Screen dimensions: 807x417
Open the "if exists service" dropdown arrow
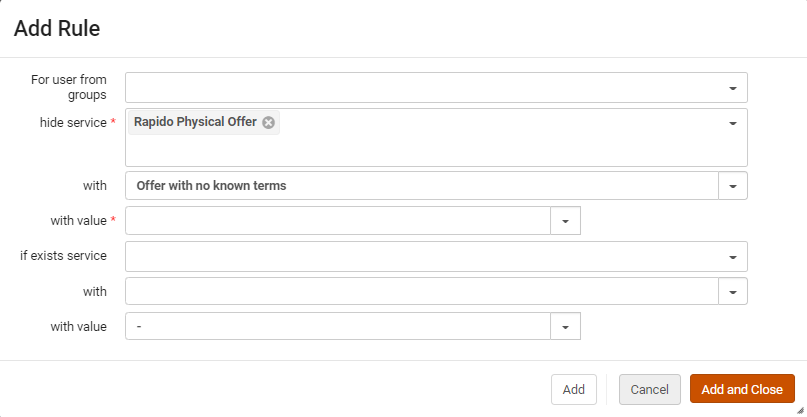click(x=733, y=256)
